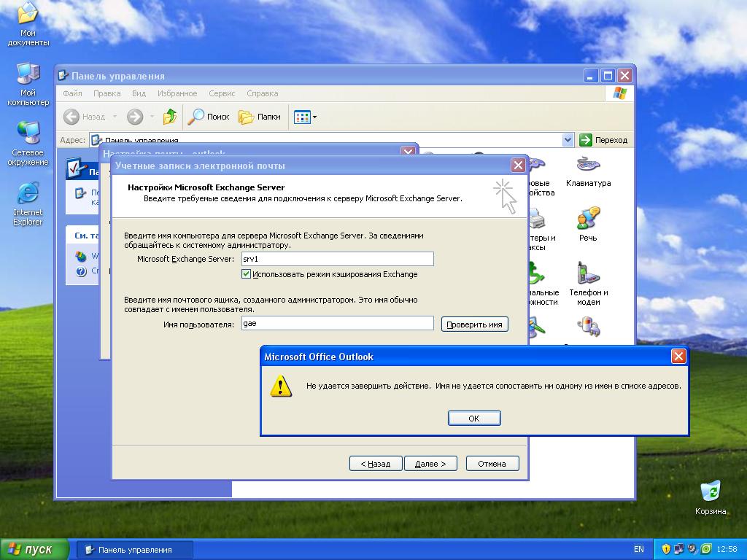Close the mail setup dialog behind the wizard
747x560 pixels.
pos(409,152)
